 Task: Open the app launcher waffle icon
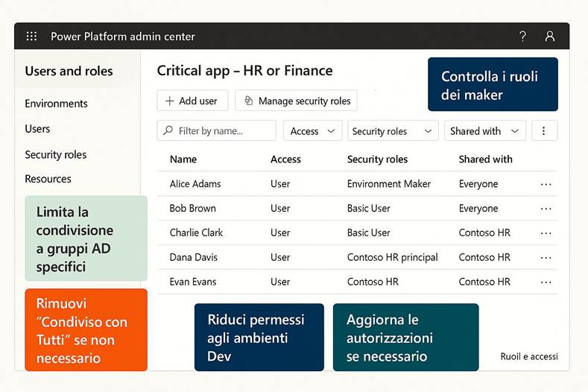click(x=31, y=36)
